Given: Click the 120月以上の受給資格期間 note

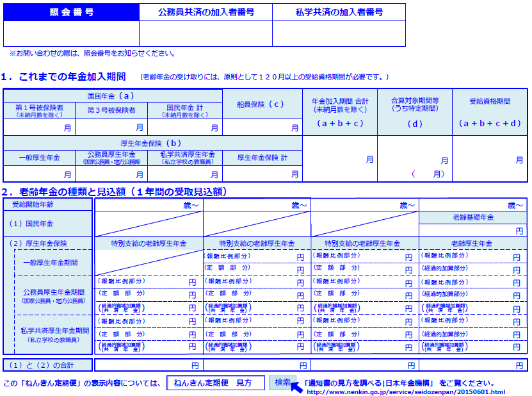Looking at the screenshot, I should click(x=264, y=77).
